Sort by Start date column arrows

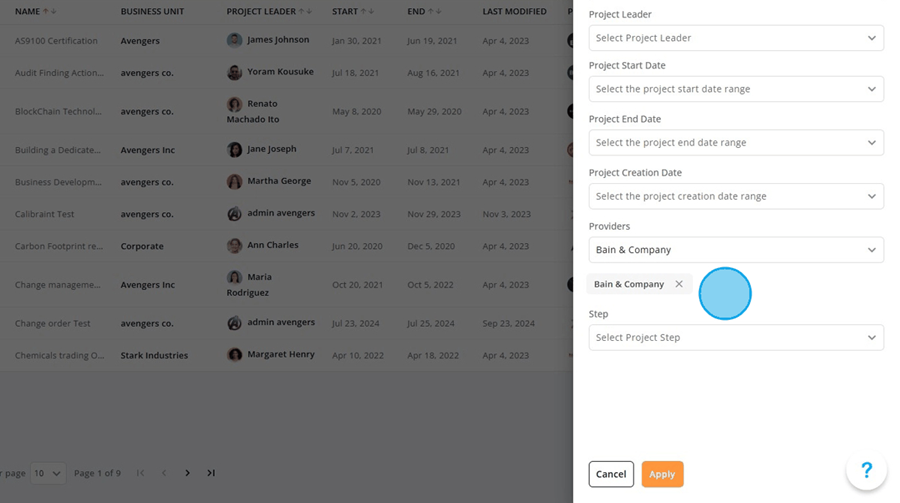pos(367,11)
